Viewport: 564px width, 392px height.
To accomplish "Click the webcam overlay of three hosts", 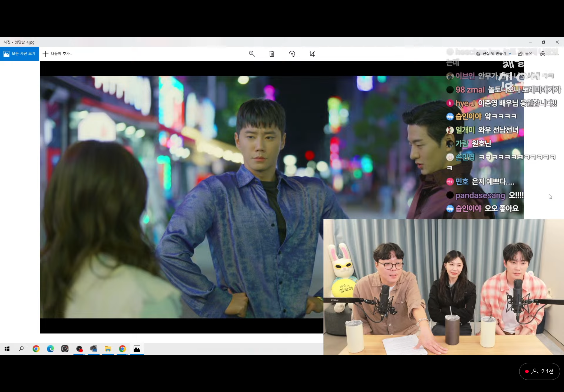I will (444, 287).
